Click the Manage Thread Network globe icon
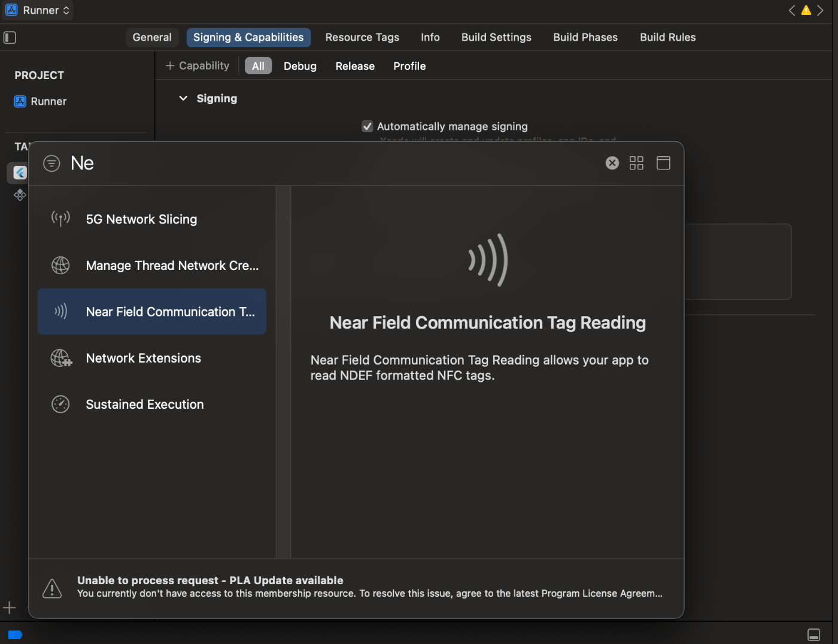The width and height of the screenshot is (838, 644). (x=60, y=265)
